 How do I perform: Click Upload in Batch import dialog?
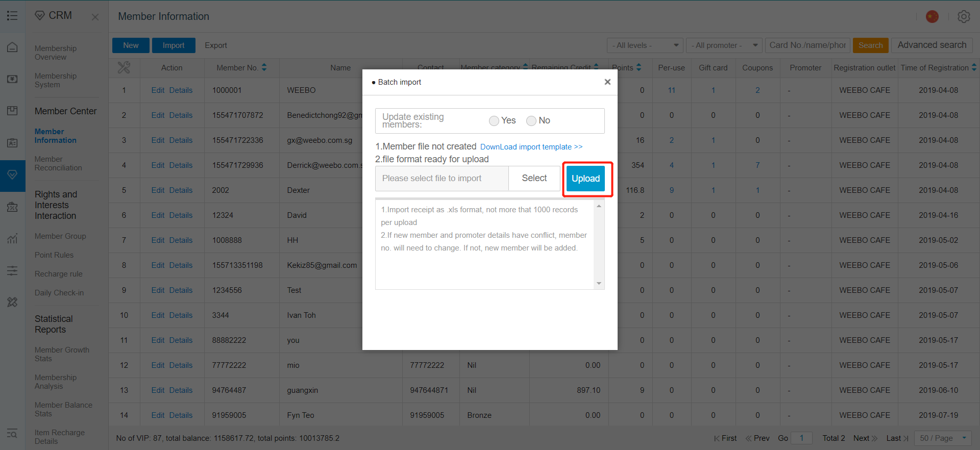pos(585,179)
